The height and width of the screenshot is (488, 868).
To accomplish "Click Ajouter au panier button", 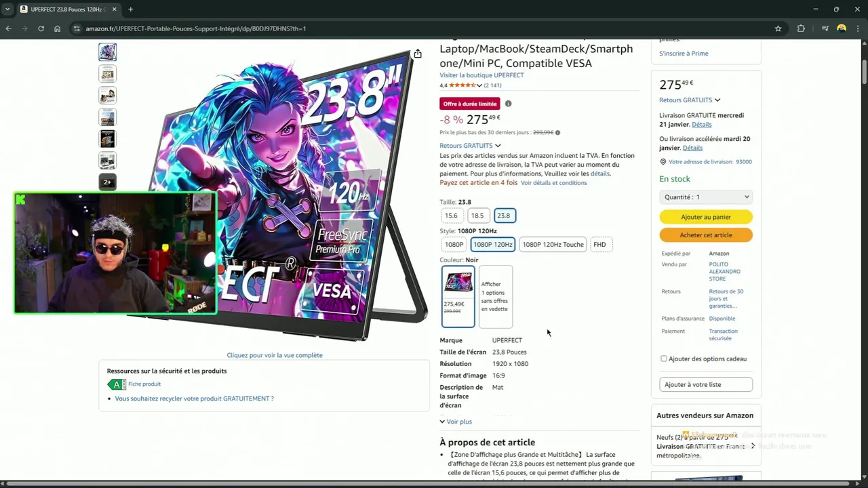I will pos(706,217).
